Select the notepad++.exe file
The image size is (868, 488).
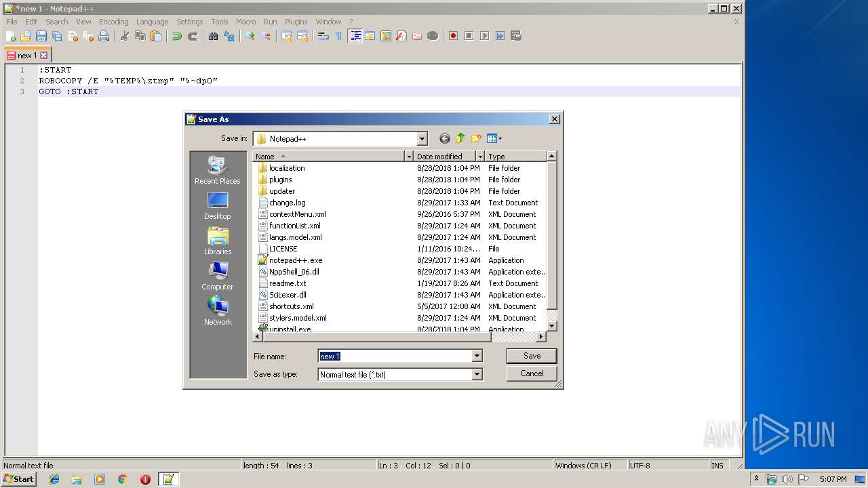click(x=290, y=260)
